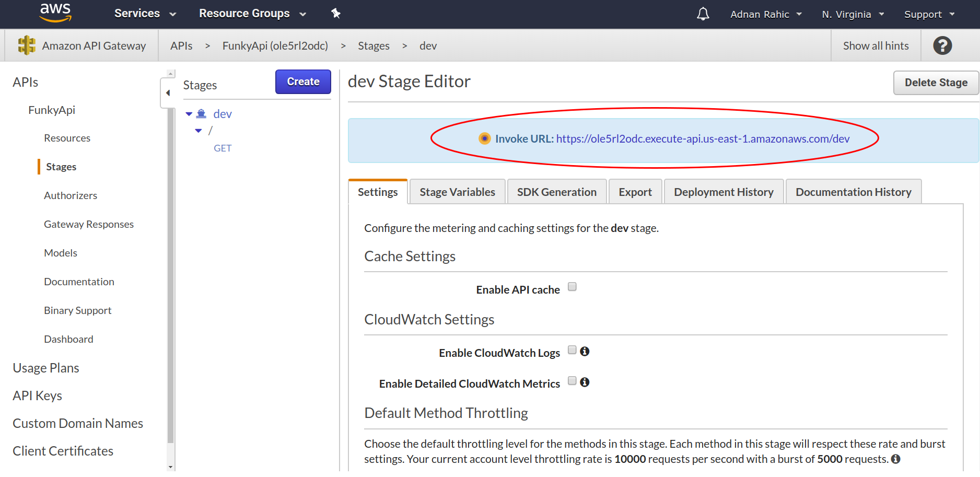The width and height of the screenshot is (980, 477).
Task: Click the info icon beside CloudWatch Logs
Action: tap(585, 352)
